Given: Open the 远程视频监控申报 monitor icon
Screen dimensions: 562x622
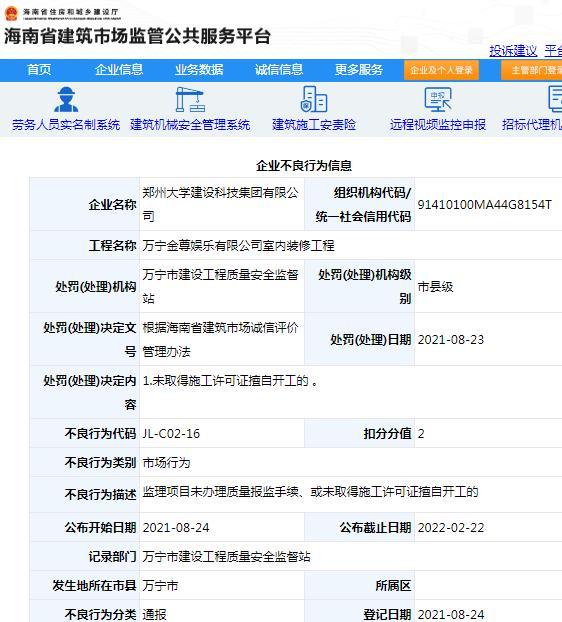Looking at the screenshot, I should [438, 99].
